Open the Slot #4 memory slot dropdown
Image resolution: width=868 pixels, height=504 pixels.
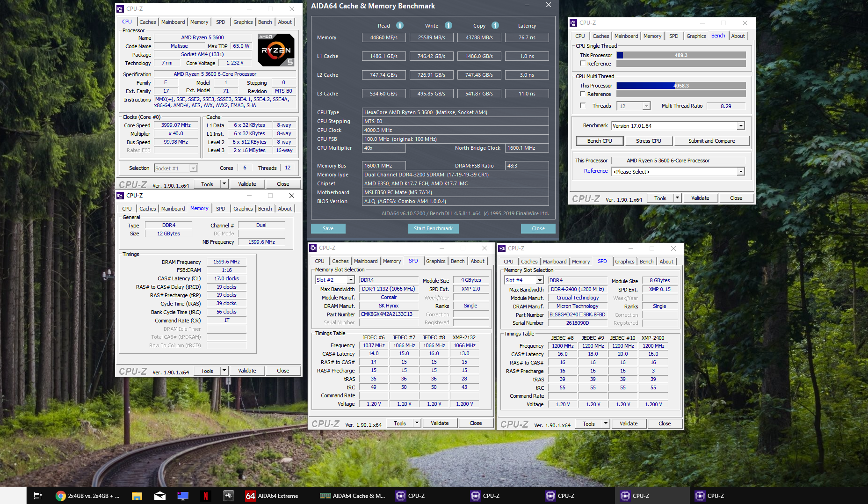pos(524,280)
